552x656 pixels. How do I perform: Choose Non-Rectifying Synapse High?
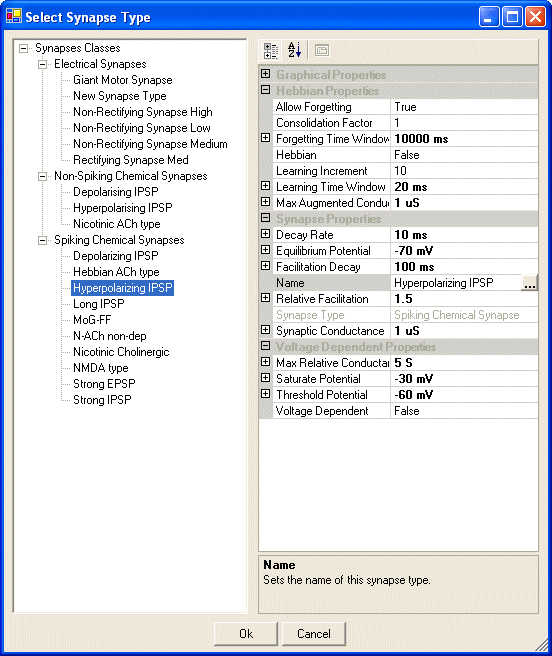(143, 112)
